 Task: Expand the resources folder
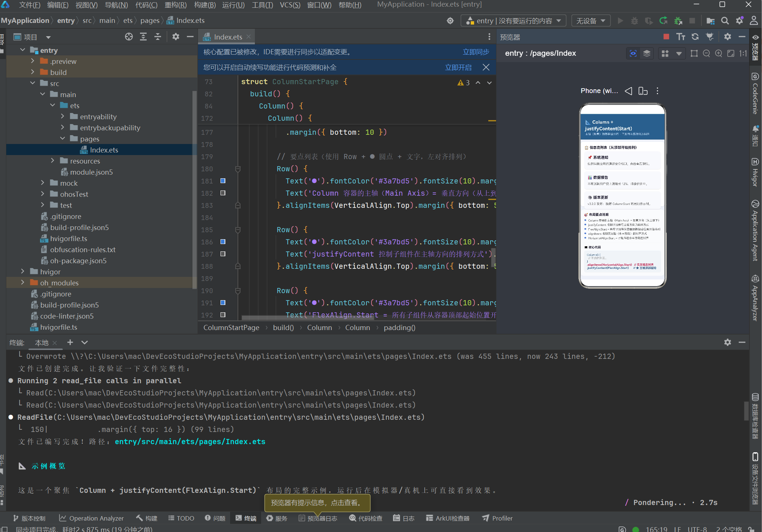coord(52,161)
